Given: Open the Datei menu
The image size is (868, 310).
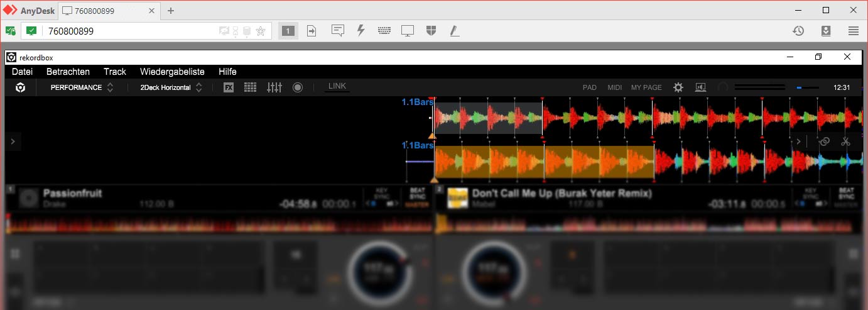Looking at the screenshot, I should tap(22, 72).
